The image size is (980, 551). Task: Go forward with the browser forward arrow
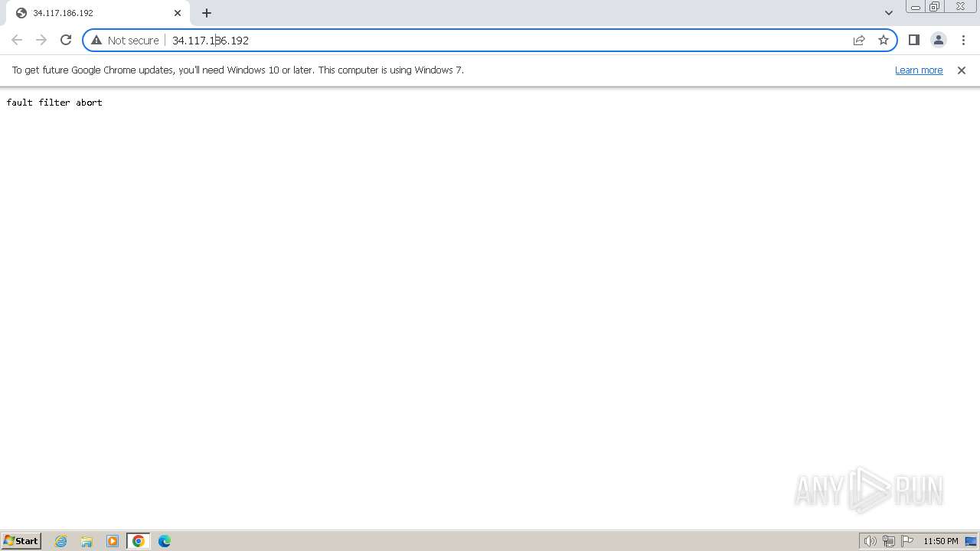coord(41,40)
